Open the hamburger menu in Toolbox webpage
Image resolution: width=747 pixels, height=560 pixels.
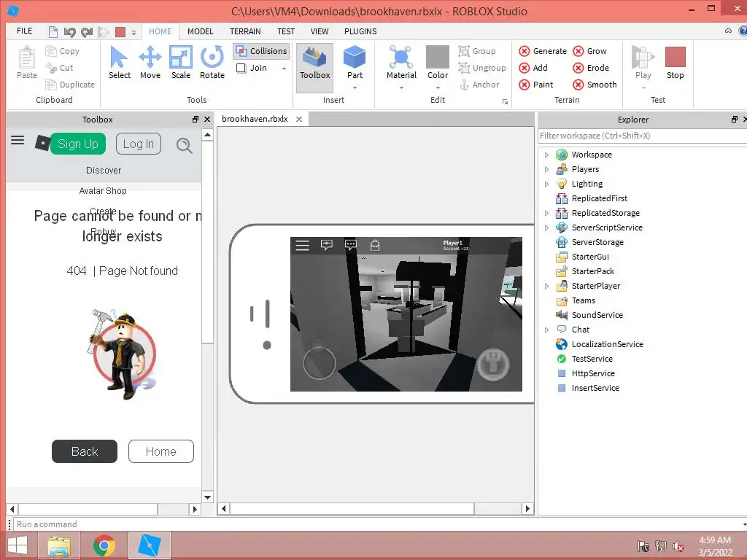point(18,140)
